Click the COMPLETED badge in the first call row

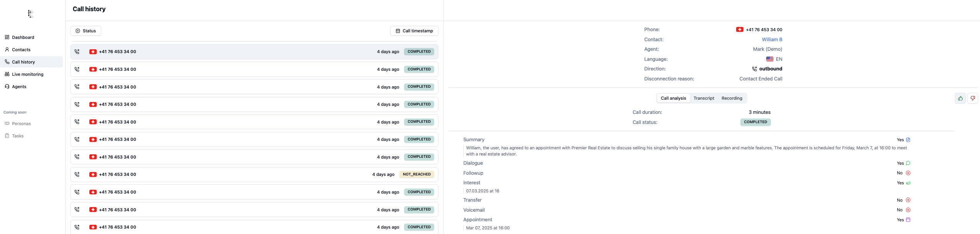[419, 52]
